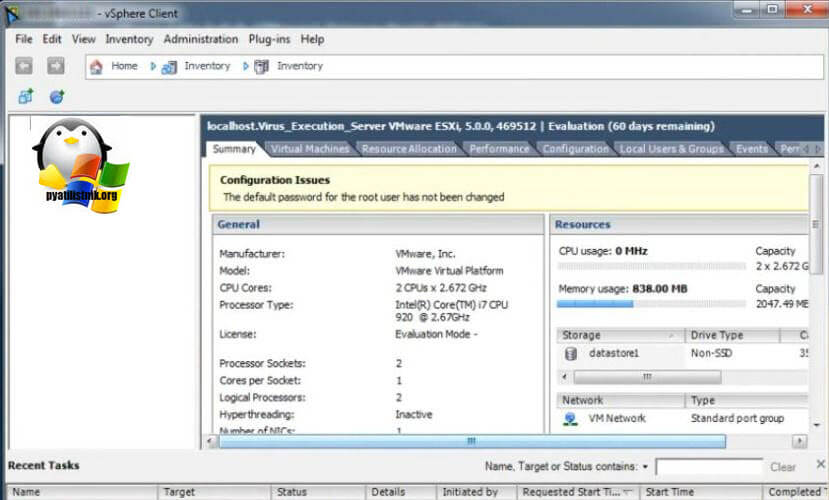
Task: Click the CPU usage progress bar
Action: pyautogui.click(x=651, y=266)
